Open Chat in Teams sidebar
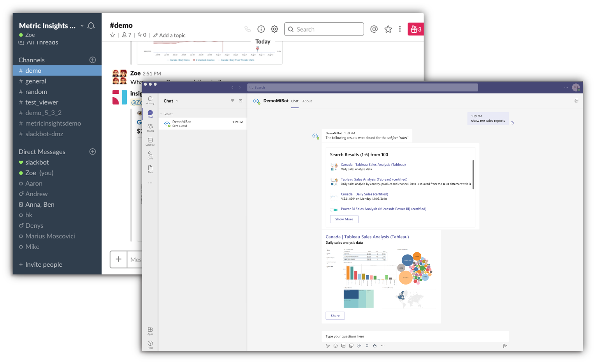Viewport: 596px width, 364px height. pyautogui.click(x=150, y=114)
